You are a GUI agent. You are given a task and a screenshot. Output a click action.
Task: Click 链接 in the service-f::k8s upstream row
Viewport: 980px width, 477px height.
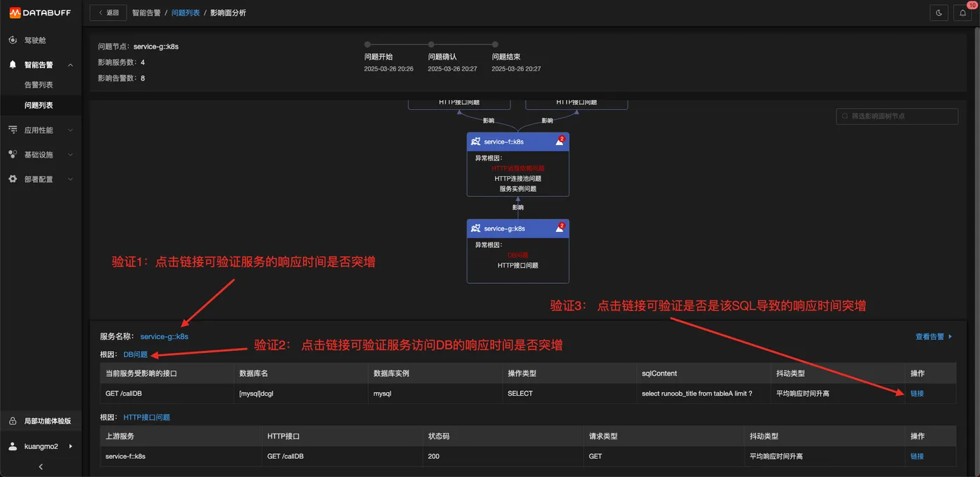[x=917, y=456]
